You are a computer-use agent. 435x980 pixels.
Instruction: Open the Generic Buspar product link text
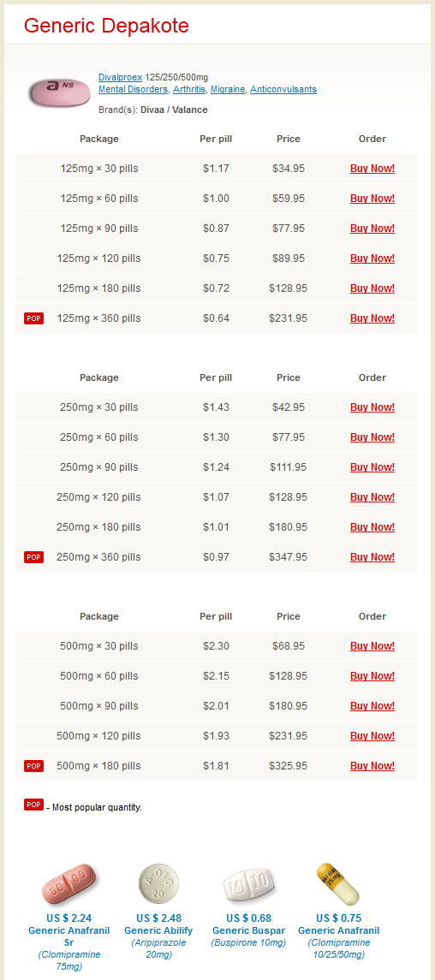pyautogui.click(x=248, y=930)
